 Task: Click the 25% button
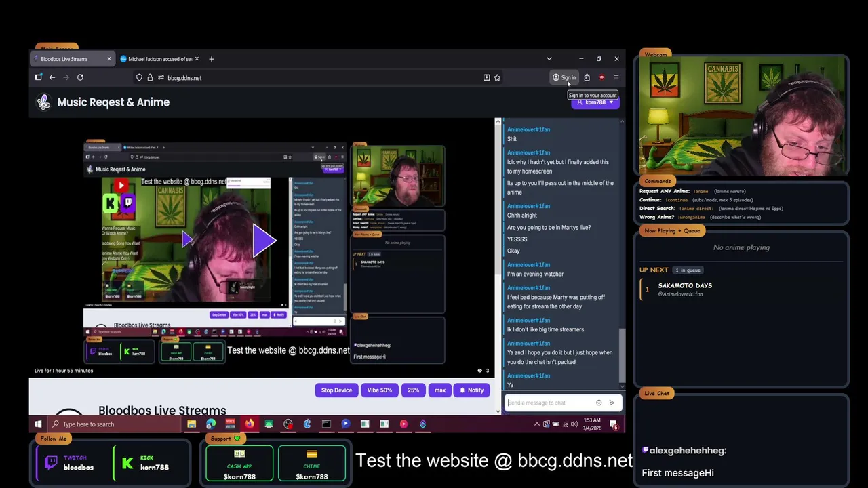(413, 390)
